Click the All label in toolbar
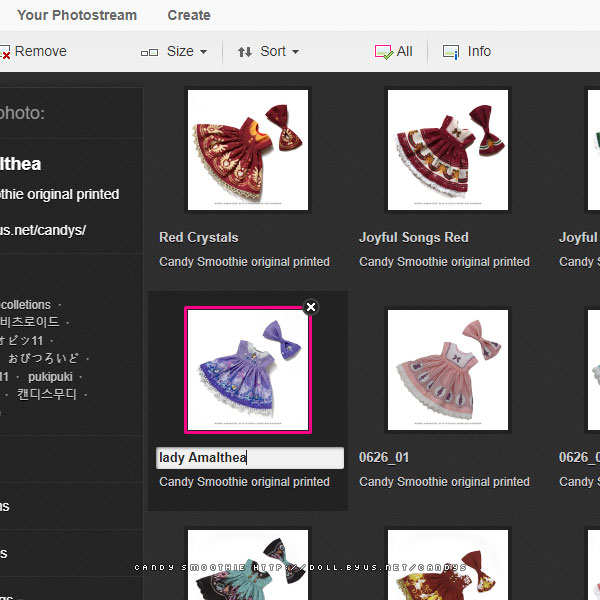The image size is (600, 600). [x=404, y=51]
